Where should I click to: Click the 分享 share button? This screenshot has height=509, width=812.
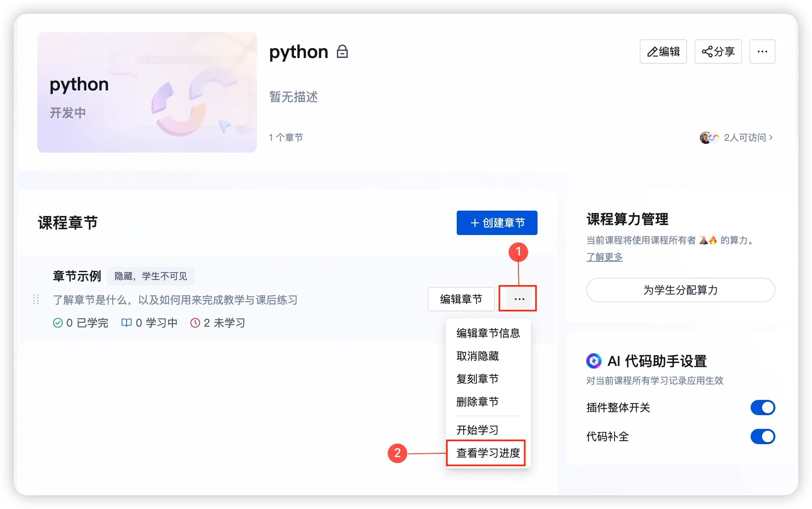pyautogui.click(x=718, y=52)
